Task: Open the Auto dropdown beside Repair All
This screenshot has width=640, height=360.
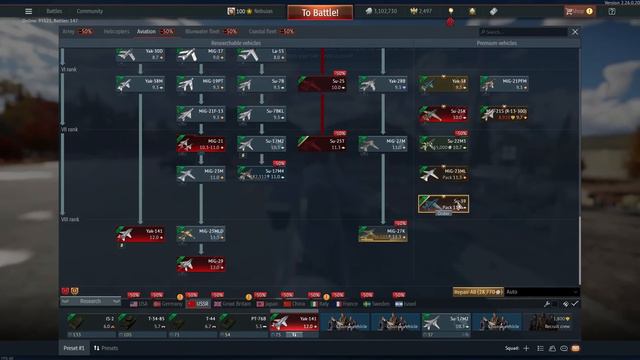Action: 542,292
